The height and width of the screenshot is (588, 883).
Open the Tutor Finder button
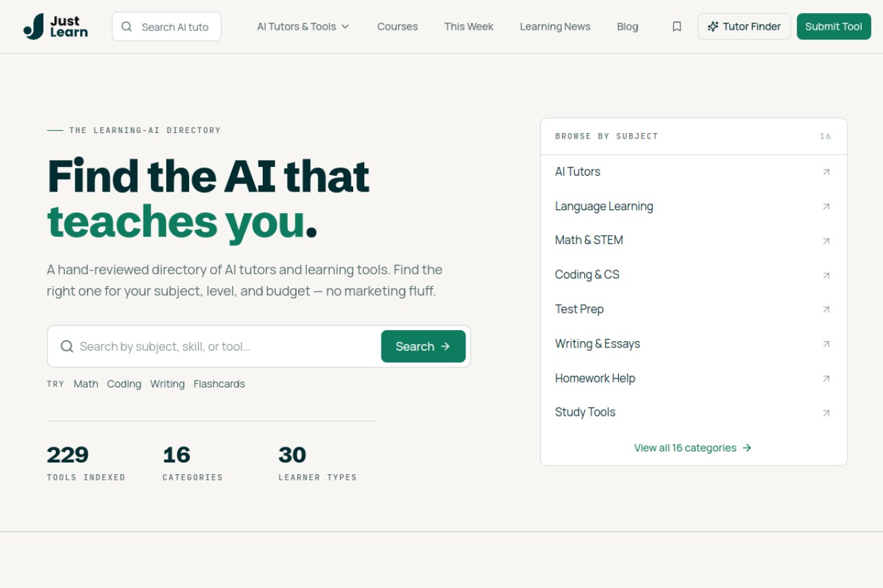[x=744, y=26]
